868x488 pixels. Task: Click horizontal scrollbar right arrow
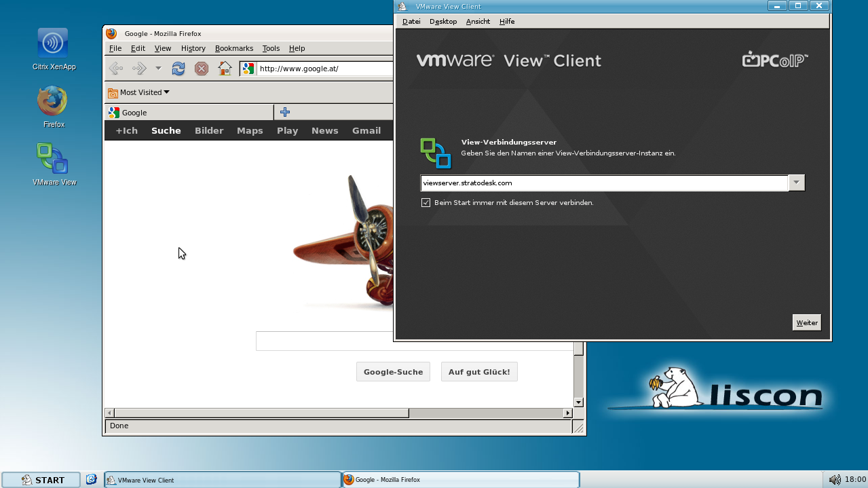click(568, 413)
